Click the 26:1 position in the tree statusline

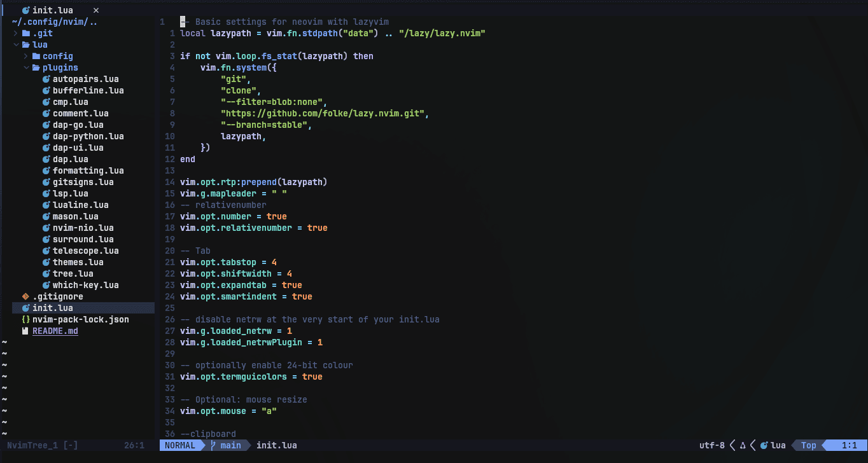[134, 445]
